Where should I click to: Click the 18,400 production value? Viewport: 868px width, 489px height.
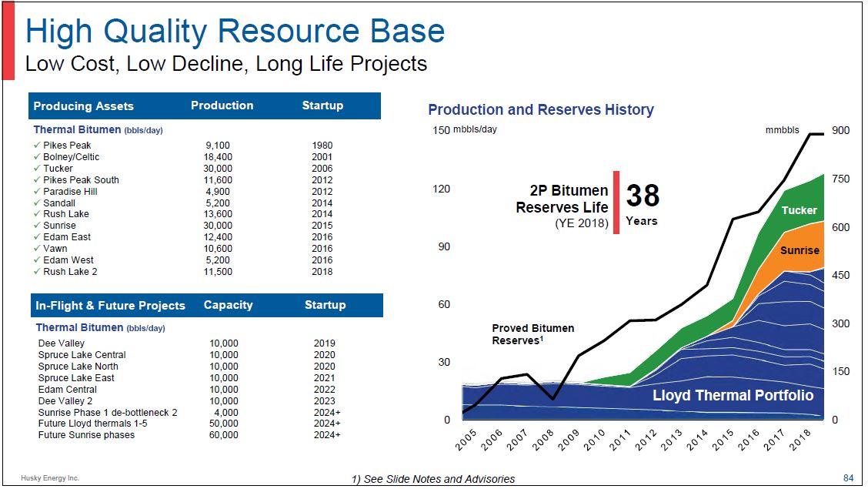click(218, 157)
